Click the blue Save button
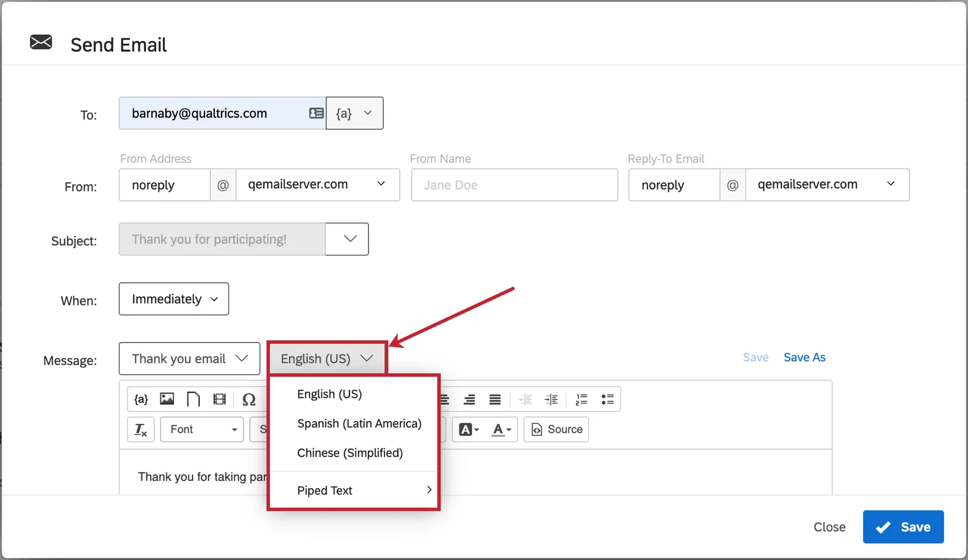Image resolution: width=968 pixels, height=560 pixels. 903,527
